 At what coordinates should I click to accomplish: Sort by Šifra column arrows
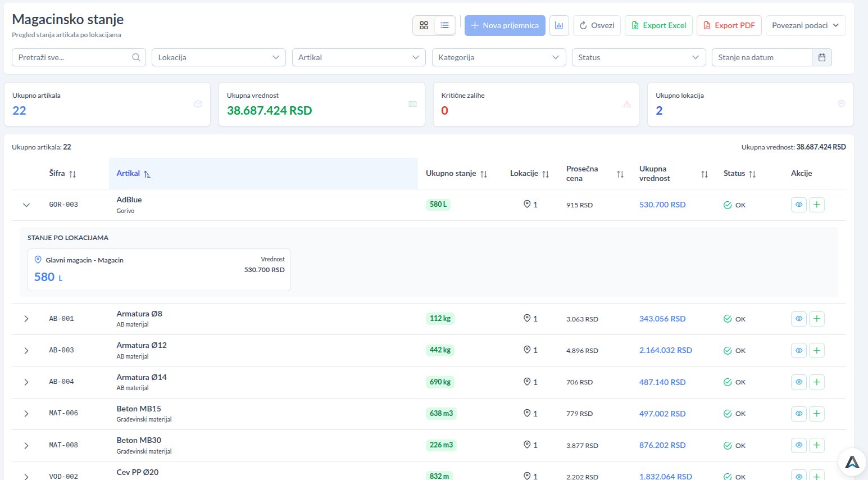pyautogui.click(x=72, y=174)
